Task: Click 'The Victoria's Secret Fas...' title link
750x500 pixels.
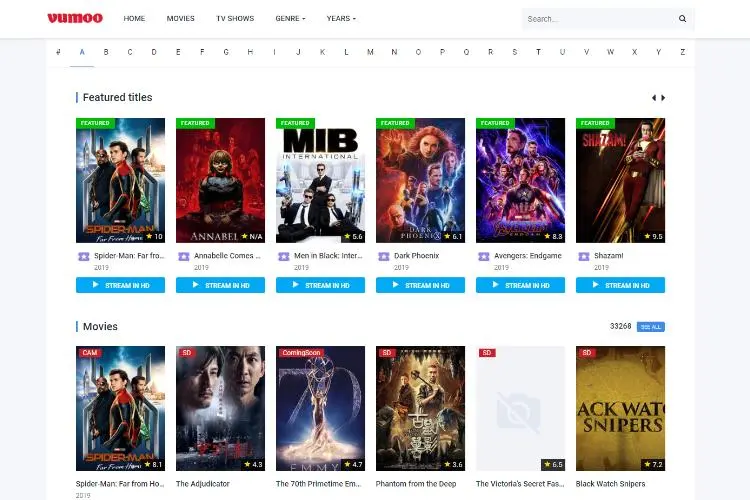Action: pos(520,484)
